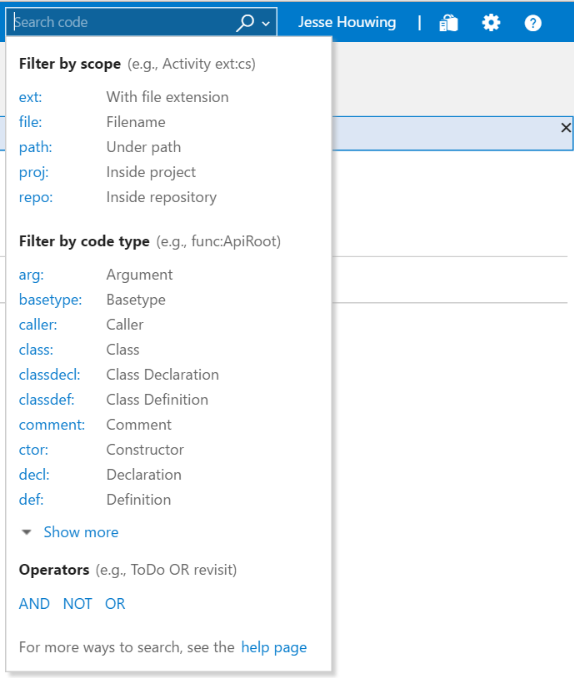
Task: Add the NOT operator
Action: click(77, 604)
